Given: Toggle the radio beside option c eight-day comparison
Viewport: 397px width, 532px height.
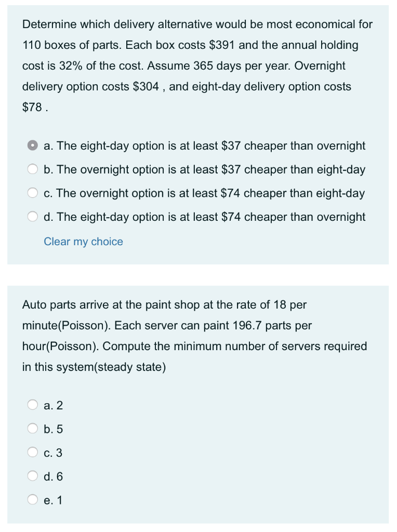Looking at the screenshot, I should 33,193.
